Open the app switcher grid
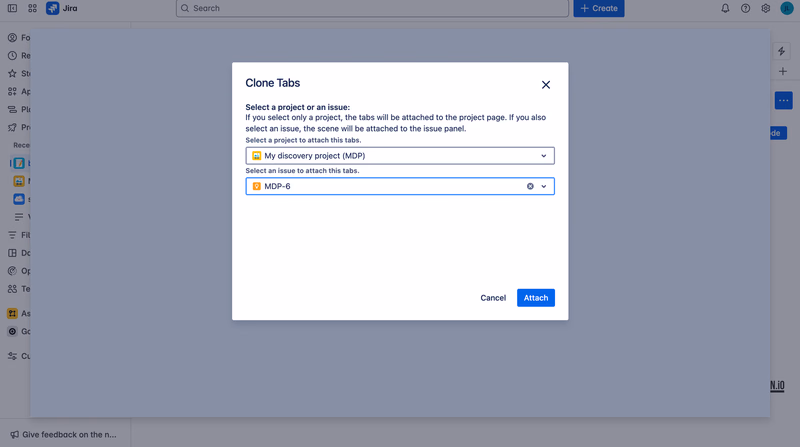 tap(32, 8)
